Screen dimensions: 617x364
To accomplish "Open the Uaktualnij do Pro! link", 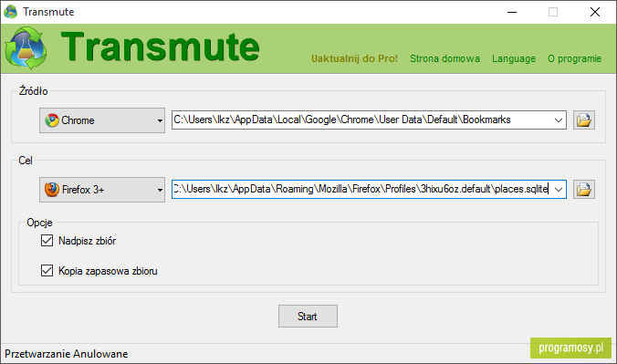I will pos(354,58).
